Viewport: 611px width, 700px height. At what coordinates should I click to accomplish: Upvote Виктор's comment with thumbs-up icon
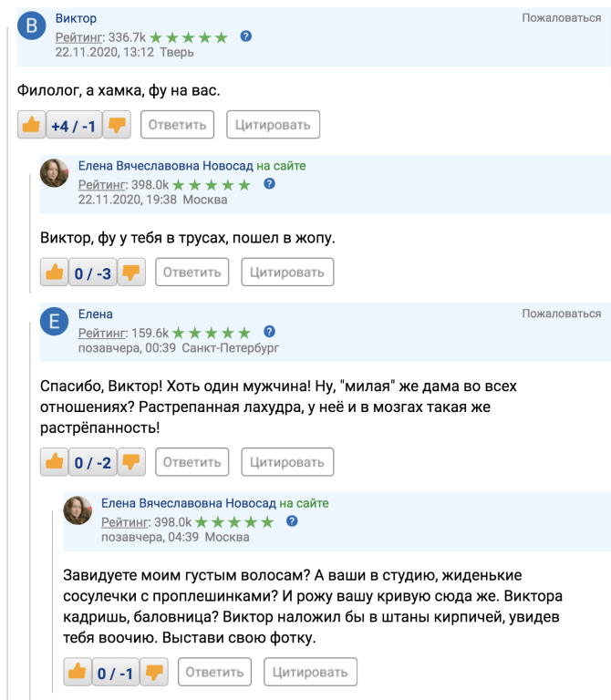(x=32, y=125)
